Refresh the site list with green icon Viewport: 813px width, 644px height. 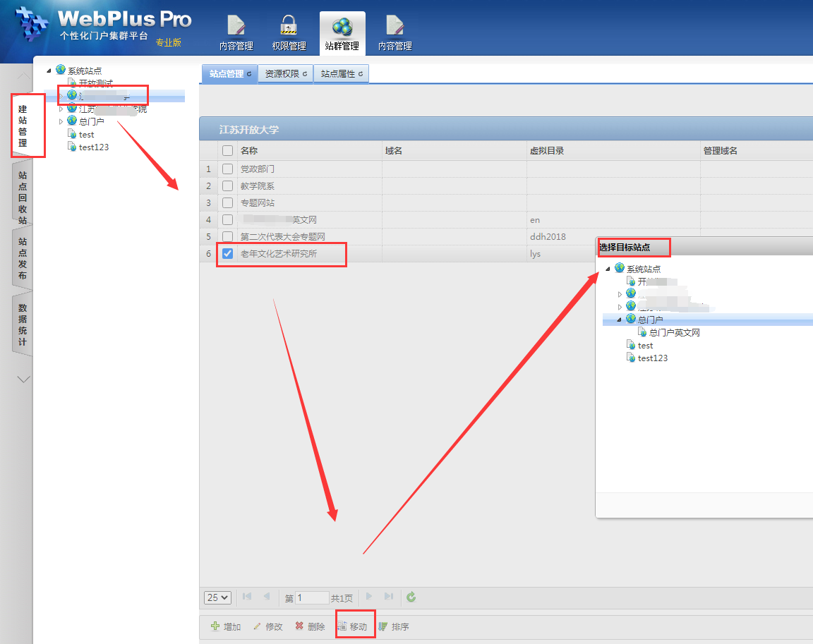click(x=411, y=597)
